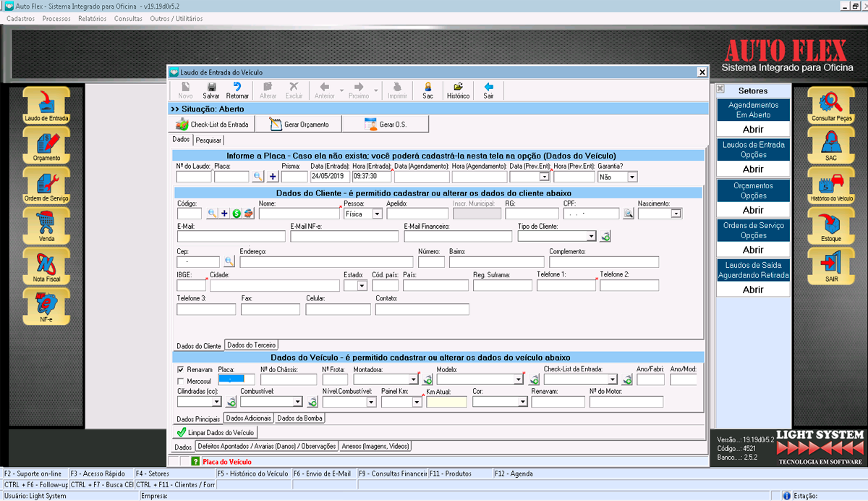868x501 pixels.
Task: Click the refresh icon beside Modelo dropdown
Action: 533,379
